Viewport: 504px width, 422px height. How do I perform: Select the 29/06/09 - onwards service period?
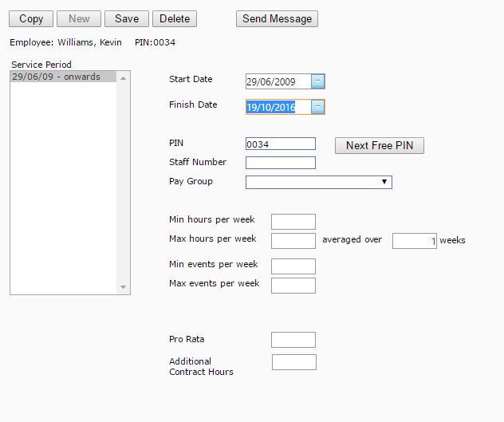(69, 77)
